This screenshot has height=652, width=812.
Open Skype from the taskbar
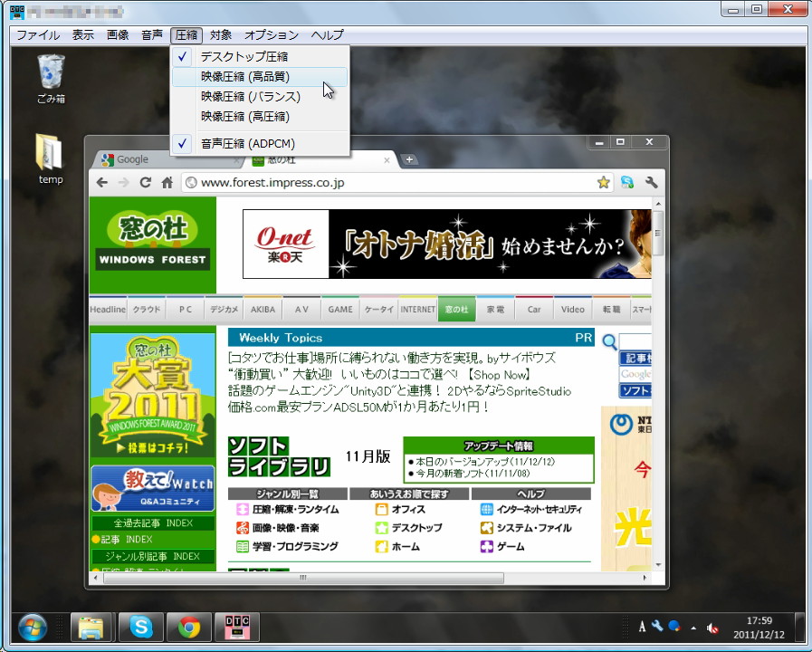[x=141, y=628]
